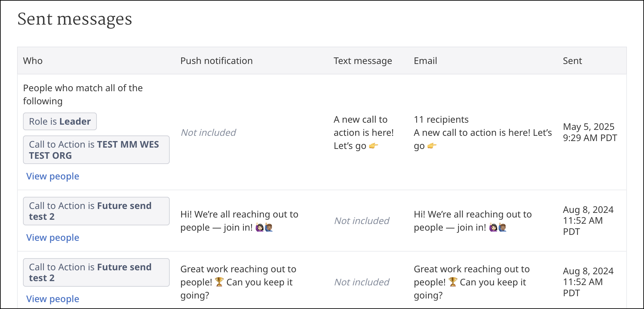Viewport: 644px width, 309px height.
Task: Click the pointing hand emoji in email column
Action: (x=432, y=146)
